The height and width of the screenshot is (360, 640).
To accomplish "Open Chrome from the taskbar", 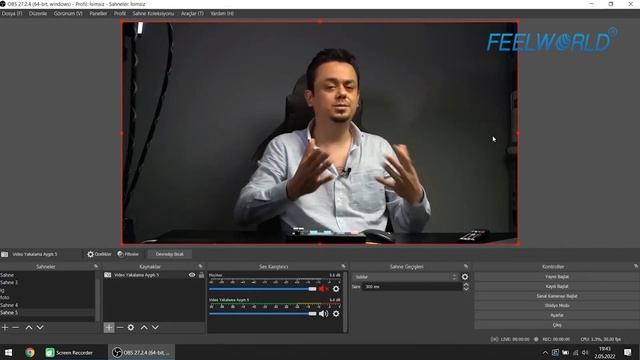I will click(30, 352).
